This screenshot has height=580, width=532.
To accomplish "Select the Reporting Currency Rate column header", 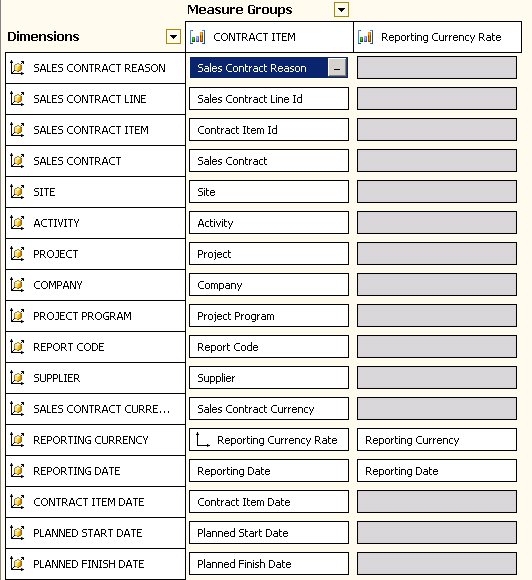I will pos(438,37).
